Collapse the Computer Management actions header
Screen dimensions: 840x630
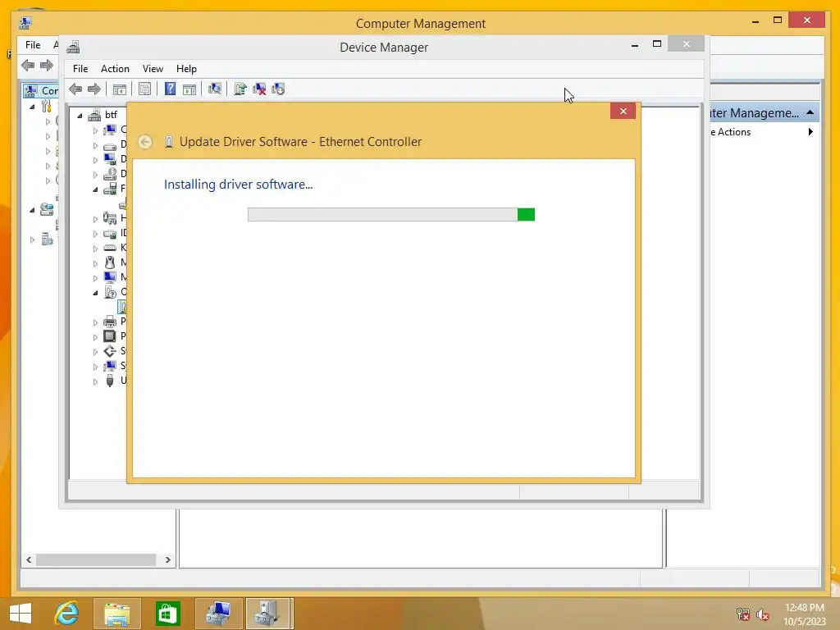[x=810, y=112]
